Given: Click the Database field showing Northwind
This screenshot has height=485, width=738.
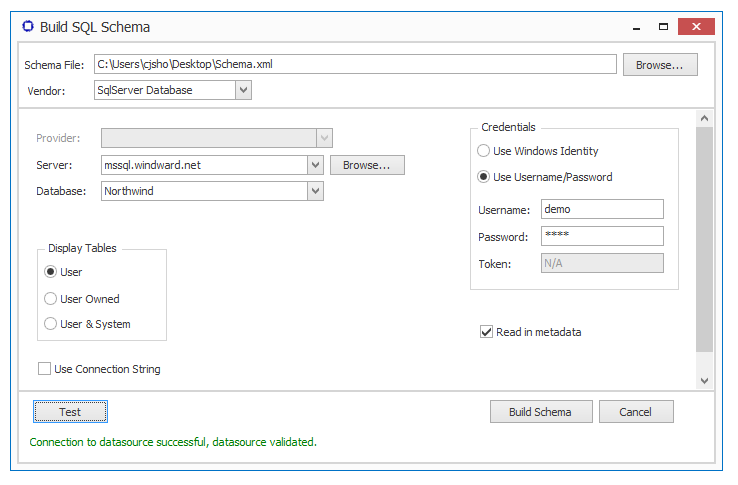Looking at the screenshot, I should tap(204, 191).
